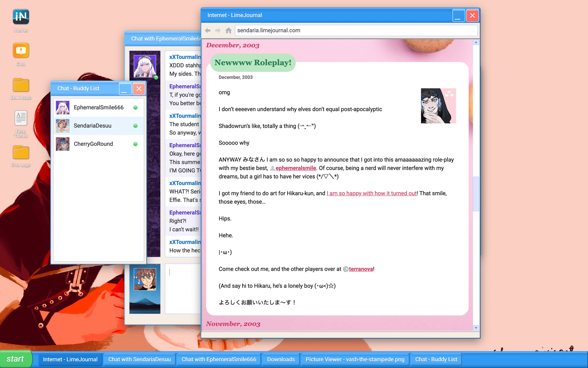This screenshot has height=368, width=588.
Task: Click the Hikaru artwork in the blog post
Action: point(438,106)
